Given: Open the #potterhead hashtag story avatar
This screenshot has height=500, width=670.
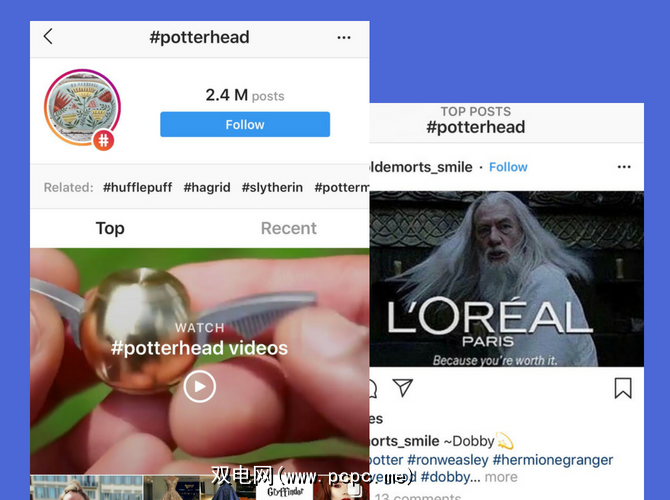Looking at the screenshot, I should (82, 107).
